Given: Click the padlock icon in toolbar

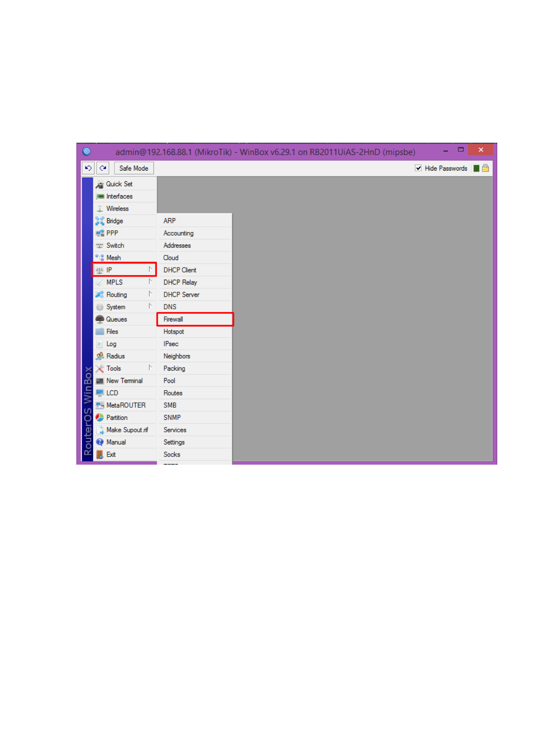Looking at the screenshot, I should click(x=486, y=168).
